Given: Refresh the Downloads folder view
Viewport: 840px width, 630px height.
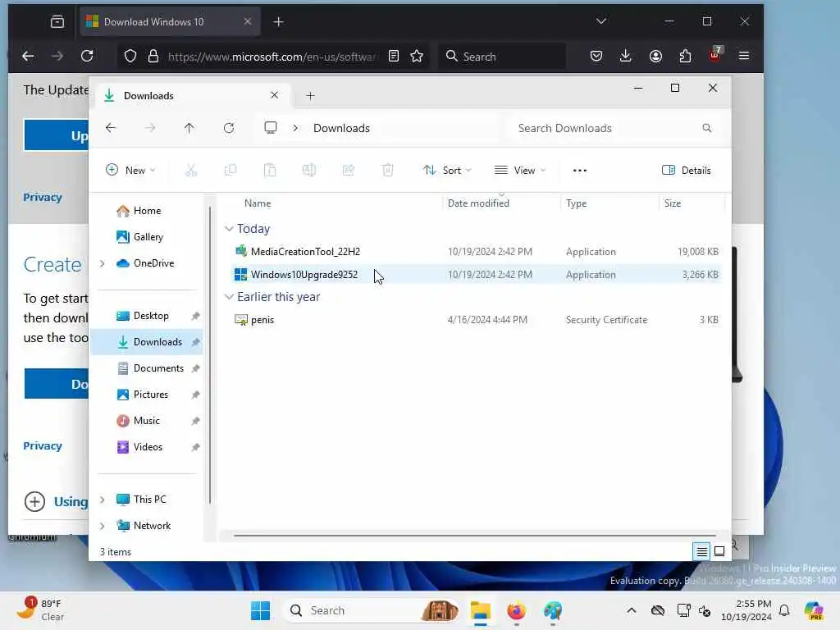Looking at the screenshot, I should coord(229,128).
